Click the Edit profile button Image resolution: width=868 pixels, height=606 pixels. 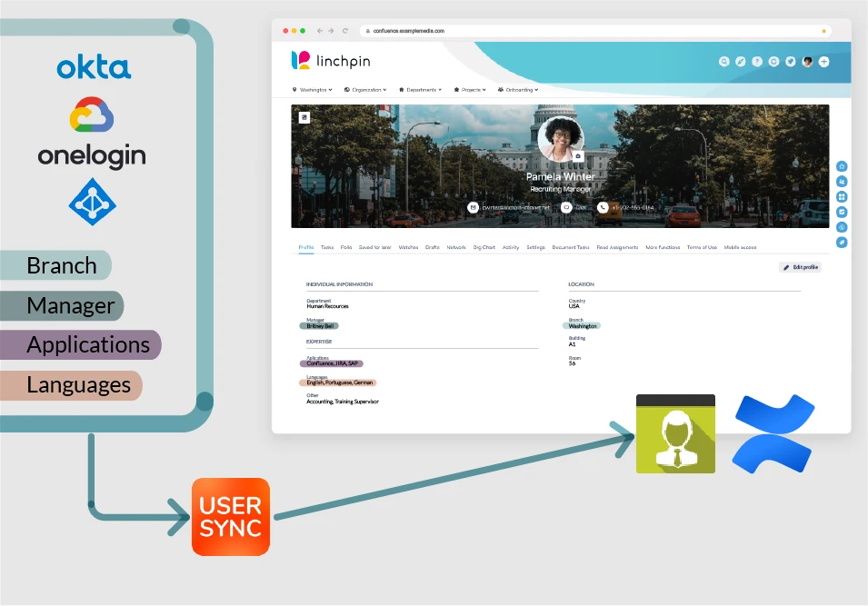click(x=801, y=267)
